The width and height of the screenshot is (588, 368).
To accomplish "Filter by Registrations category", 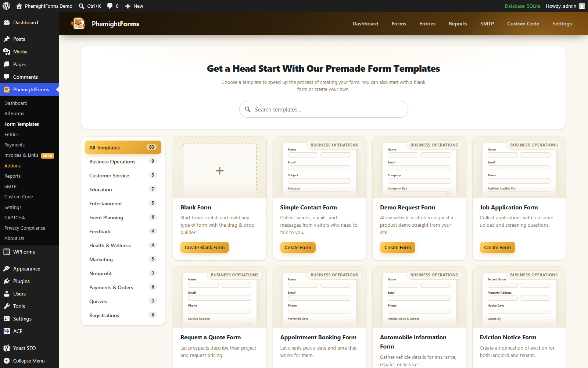I will point(123,315).
